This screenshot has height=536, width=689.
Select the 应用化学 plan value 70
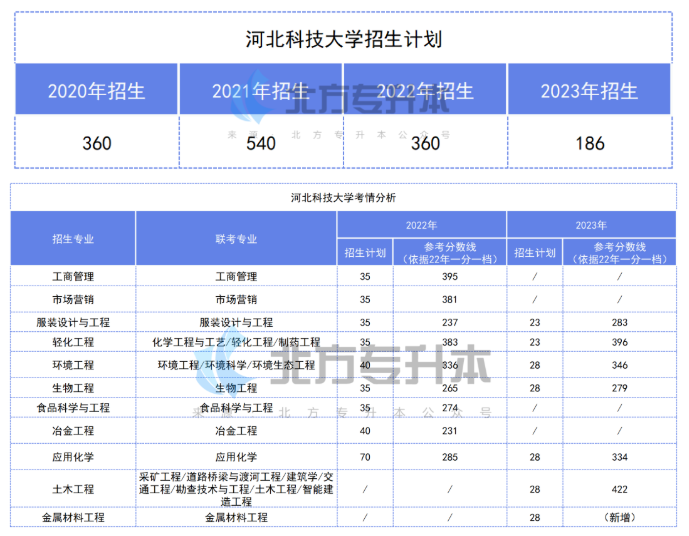[x=365, y=456]
